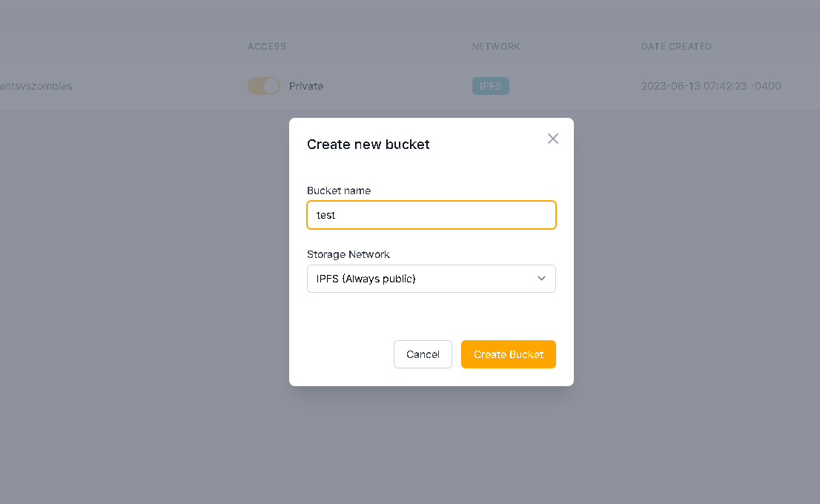This screenshot has width=820, height=504.
Task: Close the Create new bucket dialog
Action: (553, 139)
